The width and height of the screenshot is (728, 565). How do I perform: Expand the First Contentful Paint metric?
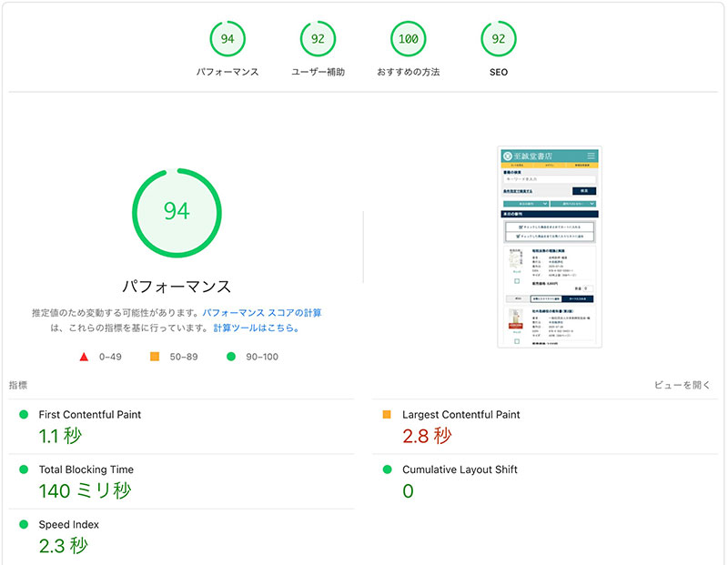coord(181,427)
